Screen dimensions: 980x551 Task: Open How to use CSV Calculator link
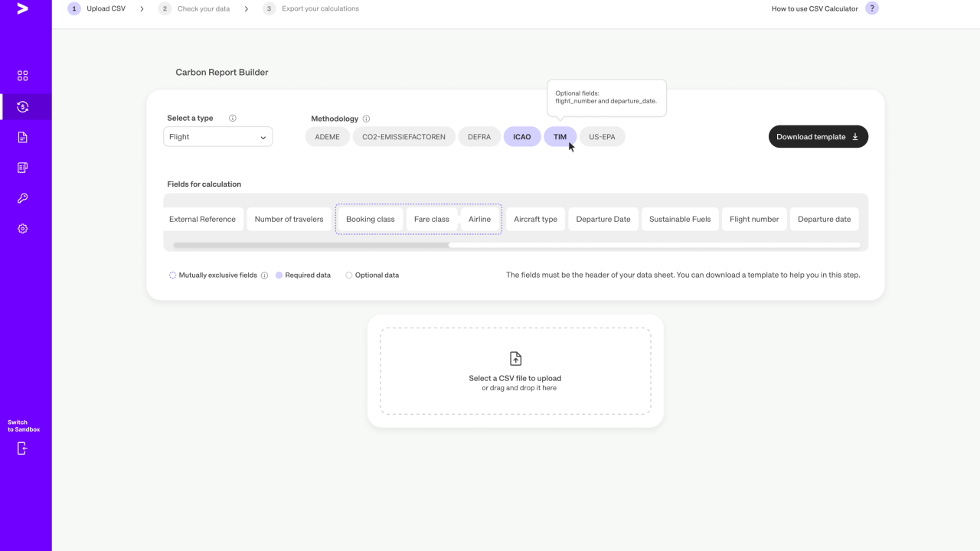click(x=815, y=9)
